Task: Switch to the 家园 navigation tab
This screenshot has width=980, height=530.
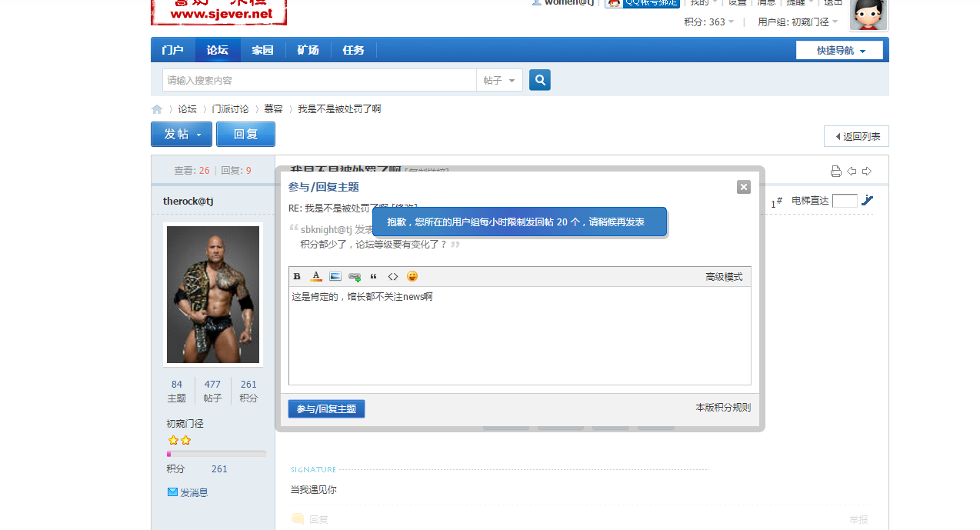Action: coord(263,50)
